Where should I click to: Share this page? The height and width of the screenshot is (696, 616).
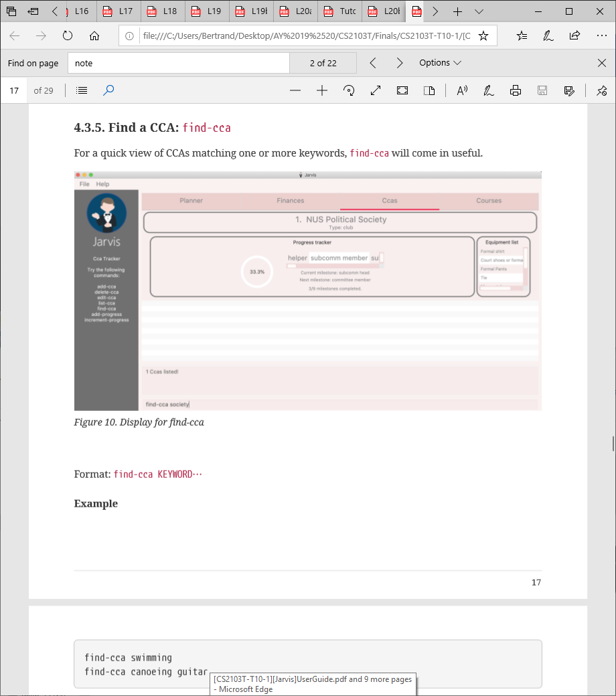point(574,36)
